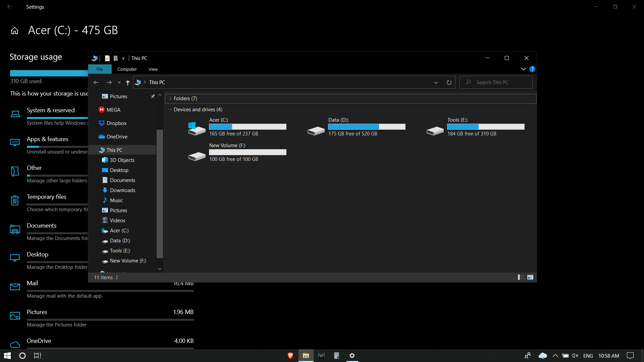This screenshot has width=644, height=362.
Task: Open the Acer (C:) drive icon
Action: point(197,128)
